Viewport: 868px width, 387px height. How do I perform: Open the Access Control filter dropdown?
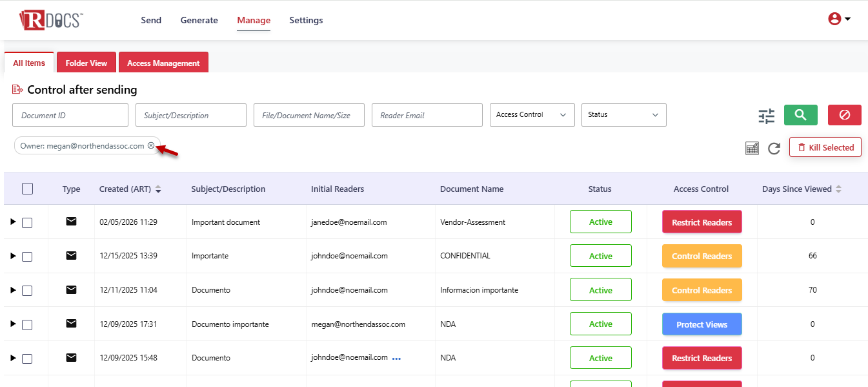pyautogui.click(x=532, y=115)
